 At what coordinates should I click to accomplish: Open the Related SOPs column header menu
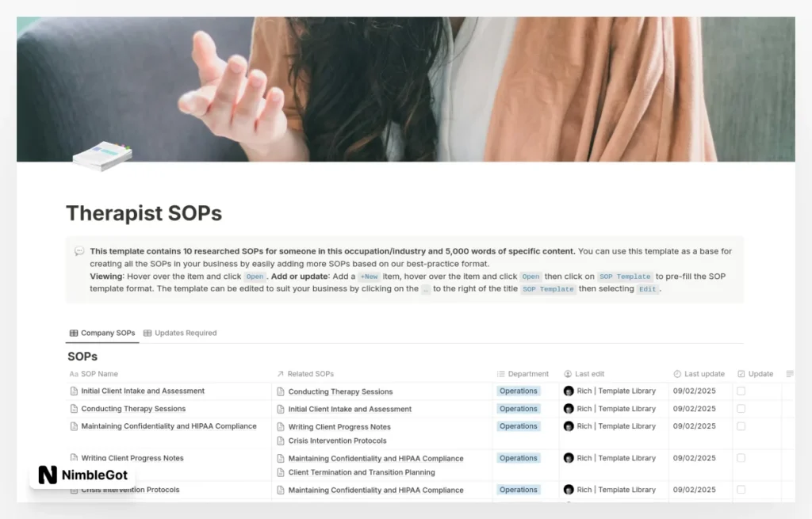click(x=305, y=374)
